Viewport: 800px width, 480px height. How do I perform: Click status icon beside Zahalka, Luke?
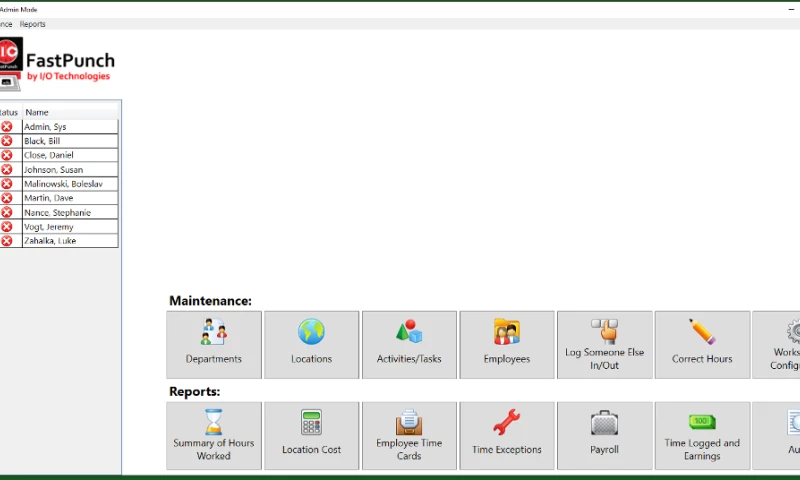coord(7,241)
